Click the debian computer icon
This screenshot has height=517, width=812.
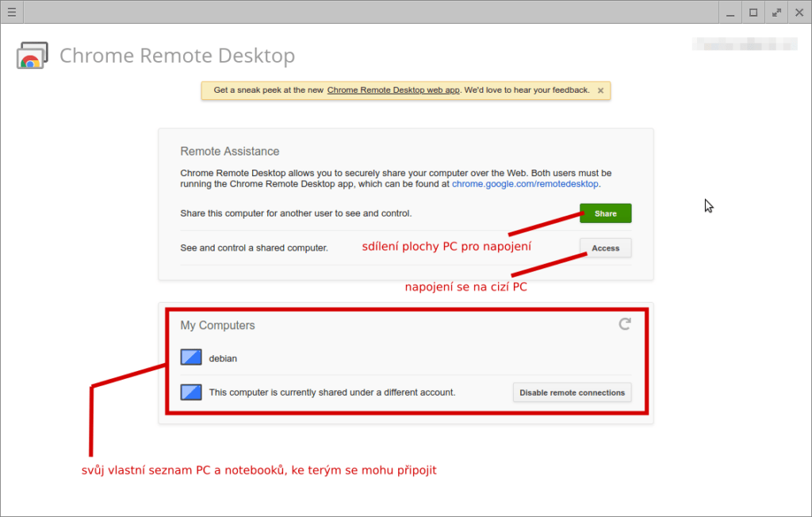click(191, 358)
